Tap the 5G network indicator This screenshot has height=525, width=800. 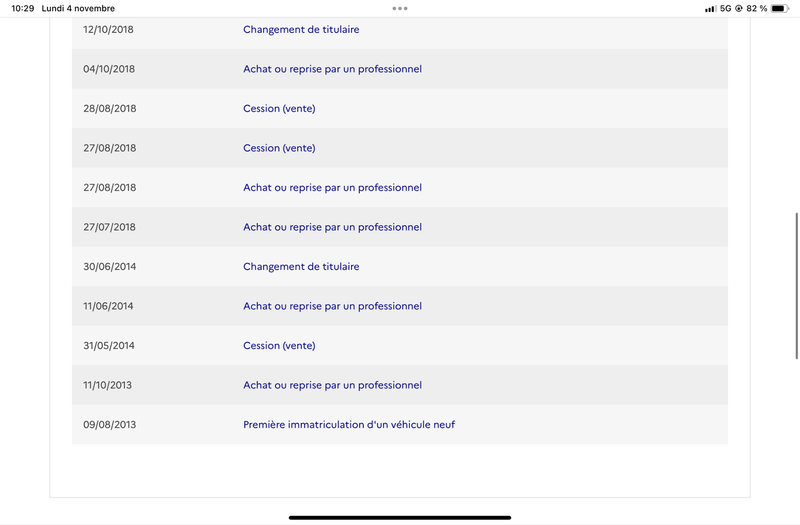(726, 8)
